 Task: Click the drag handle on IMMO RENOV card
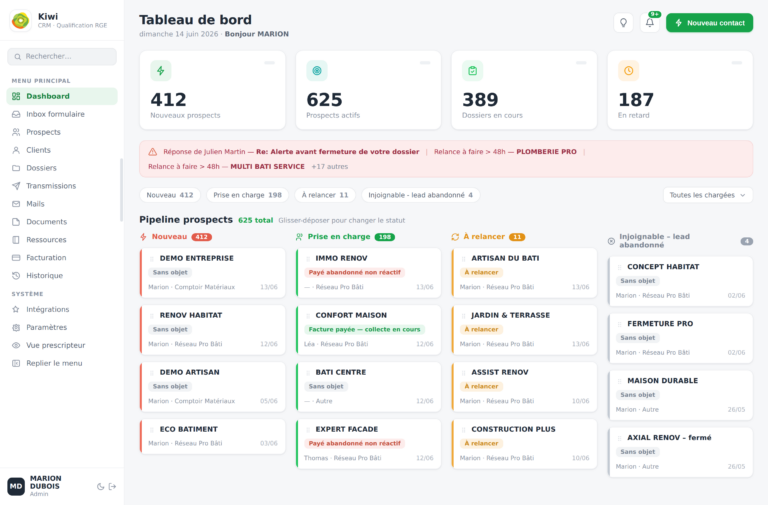308,259
